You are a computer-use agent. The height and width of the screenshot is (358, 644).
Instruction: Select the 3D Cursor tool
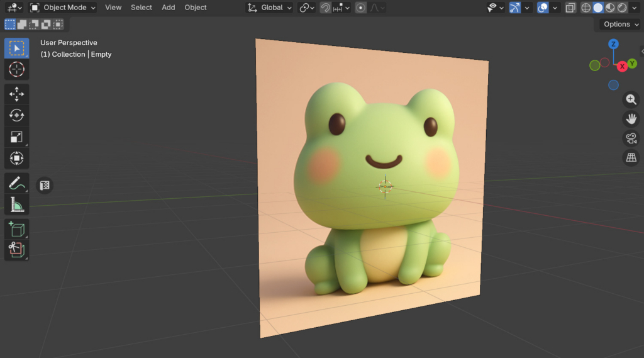pos(16,69)
